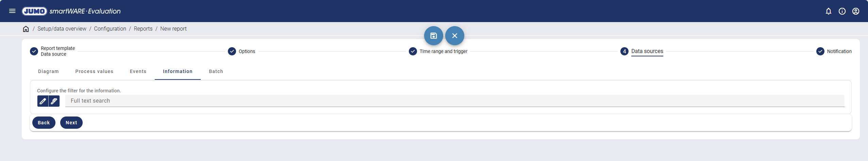Open the hamburger navigation menu

pos(12,11)
